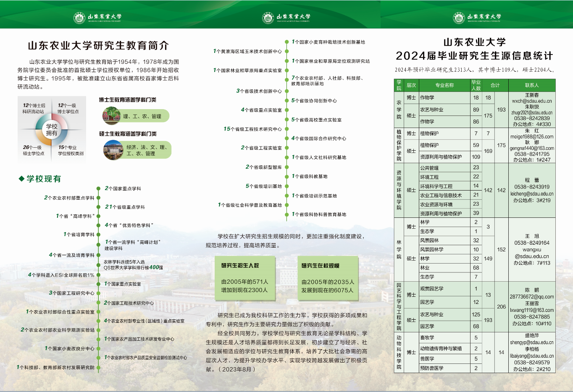Viewport: 573px width, 392px height.
Task: Click the 2个省级新型智库 entry
Action: pyautogui.click(x=264, y=167)
